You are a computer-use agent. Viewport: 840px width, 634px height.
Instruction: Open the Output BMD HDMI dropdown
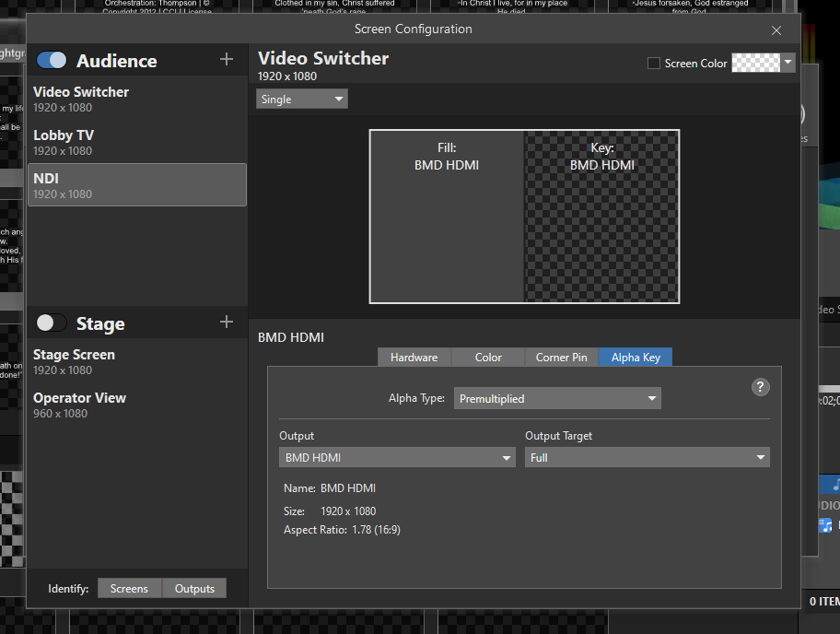397,457
